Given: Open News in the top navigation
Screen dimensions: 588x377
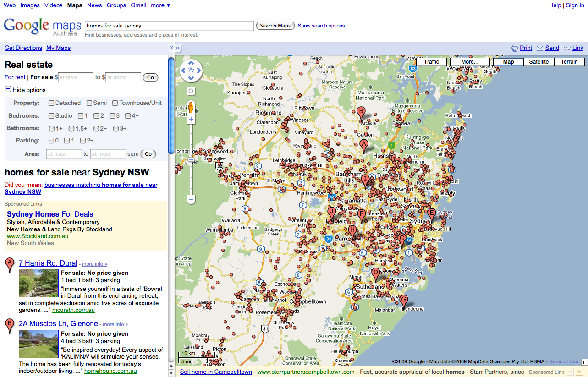Looking at the screenshot, I should [x=94, y=5].
